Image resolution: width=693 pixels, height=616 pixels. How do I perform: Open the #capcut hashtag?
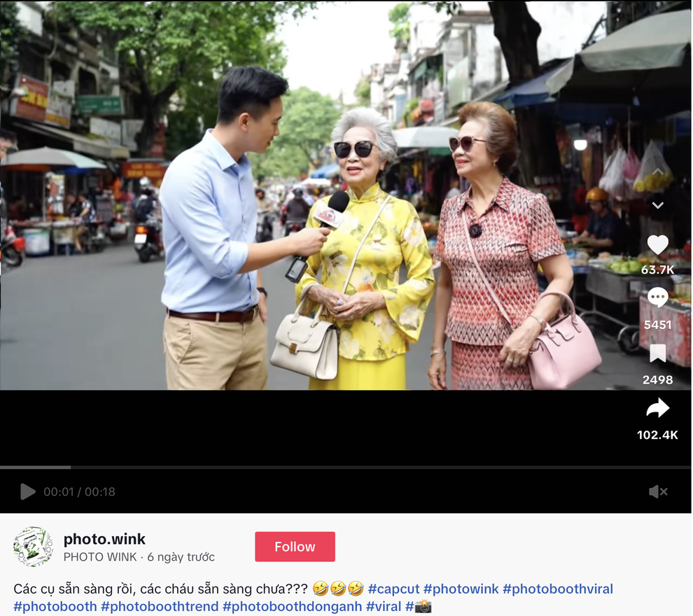click(393, 589)
